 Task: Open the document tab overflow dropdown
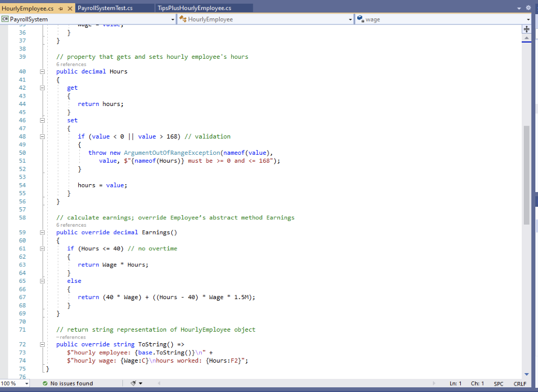pyautogui.click(x=519, y=8)
